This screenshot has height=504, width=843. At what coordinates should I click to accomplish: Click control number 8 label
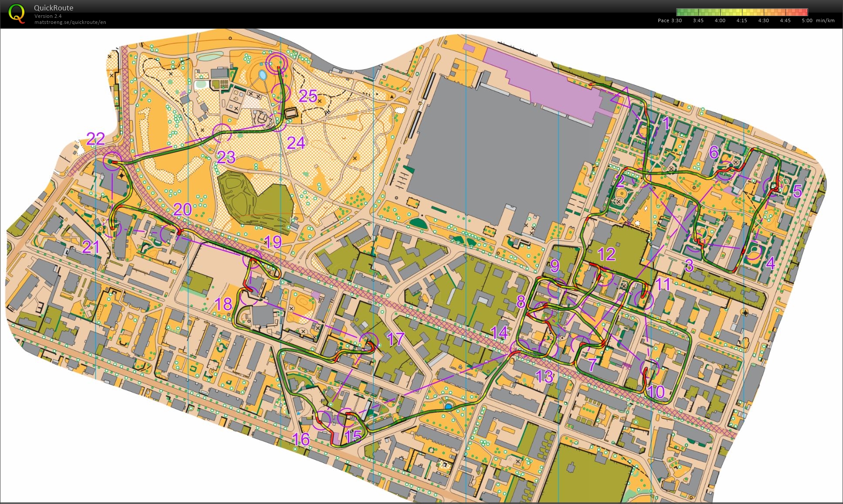coord(521,301)
